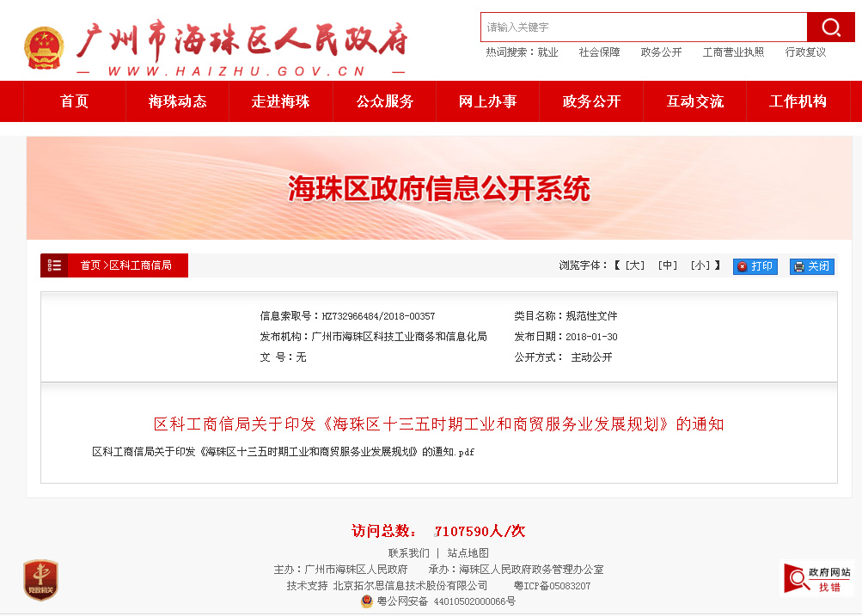Open the government website error-report icon
Image resolution: width=862 pixels, height=616 pixels.
(817, 579)
